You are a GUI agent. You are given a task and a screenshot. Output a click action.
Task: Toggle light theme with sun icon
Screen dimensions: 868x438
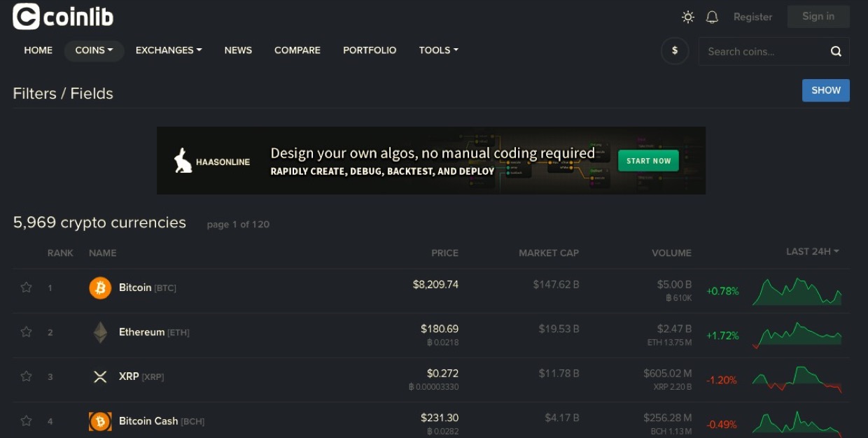click(688, 17)
